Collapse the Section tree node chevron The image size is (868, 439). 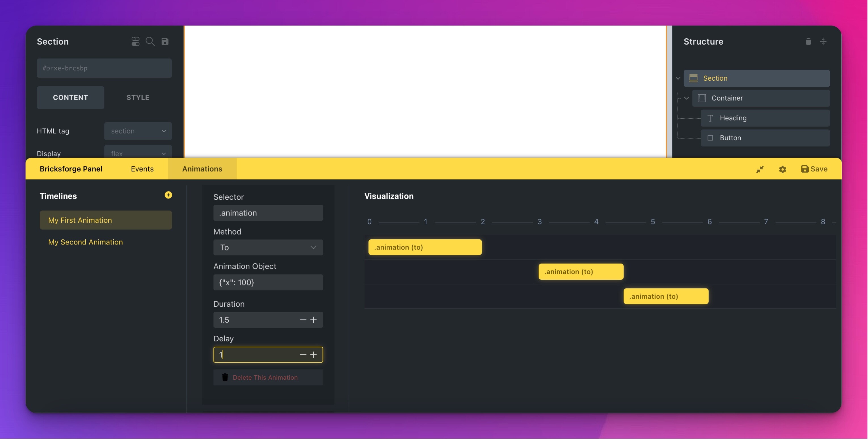tap(678, 78)
